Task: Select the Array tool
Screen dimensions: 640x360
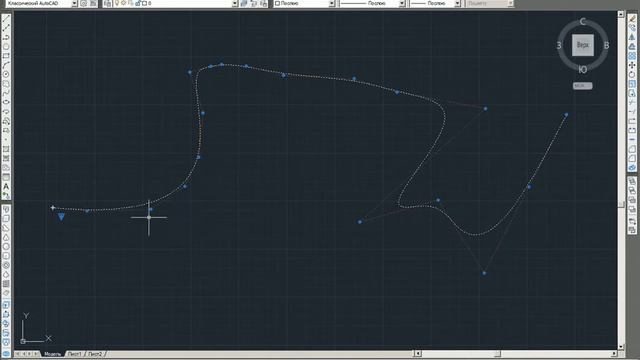Action: tap(632, 56)
